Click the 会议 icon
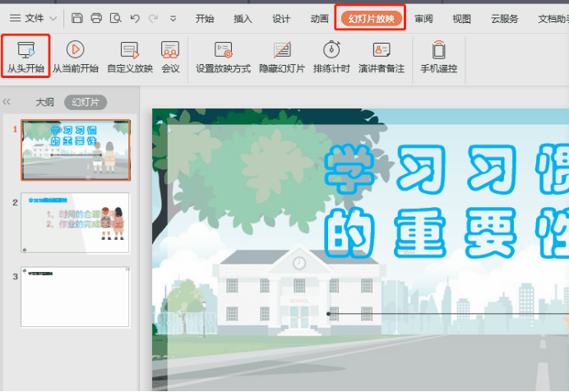Screen dimensions: 569x392 [x=170, y=57]
